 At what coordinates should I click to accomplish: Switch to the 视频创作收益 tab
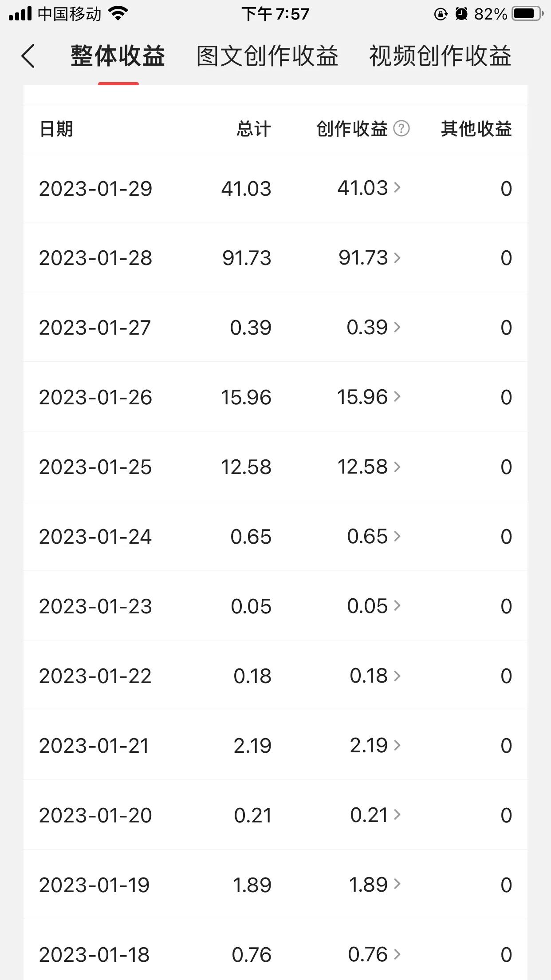441,56
